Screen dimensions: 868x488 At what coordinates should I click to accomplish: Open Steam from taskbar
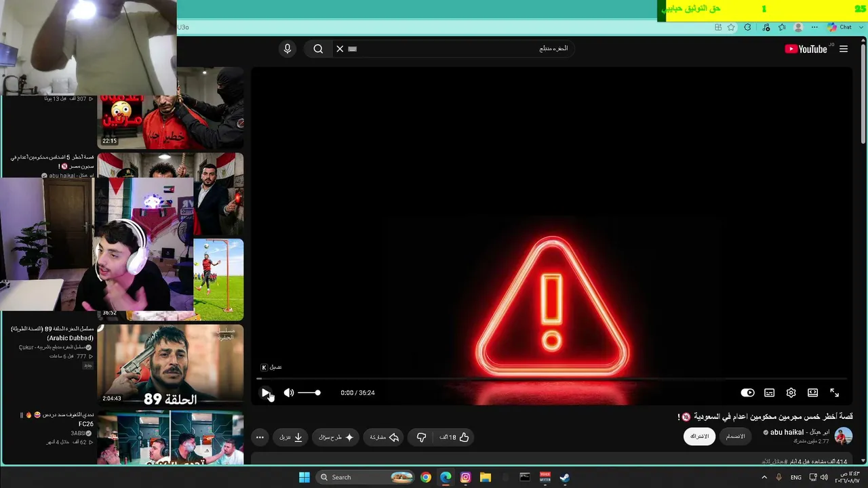point(564,477)
